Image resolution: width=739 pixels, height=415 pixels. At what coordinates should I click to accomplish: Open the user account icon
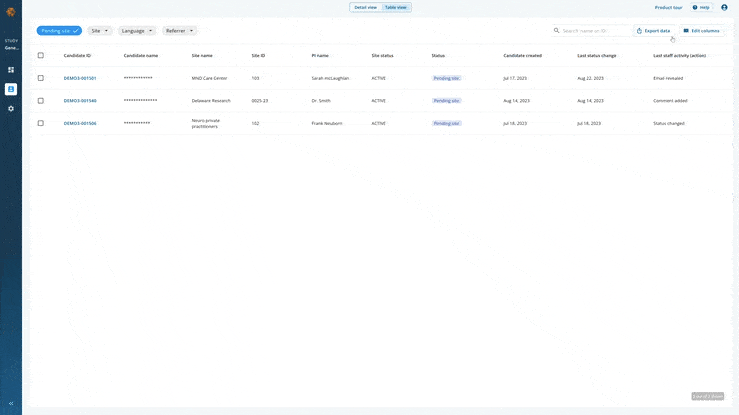click(724, 8)
